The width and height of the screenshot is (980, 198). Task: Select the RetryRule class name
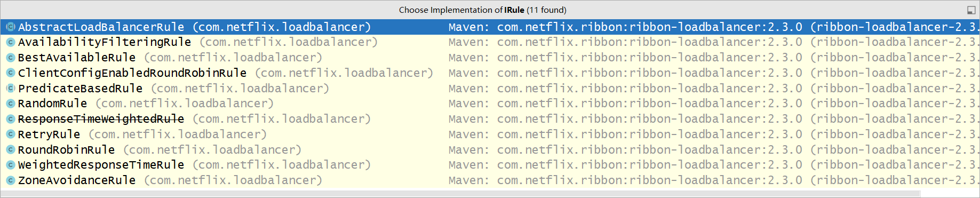coord(49,134)
